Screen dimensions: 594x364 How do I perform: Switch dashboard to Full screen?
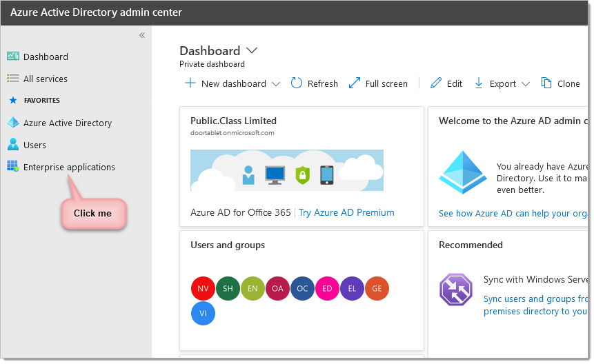pyautogui.click(x=378, y=83)
